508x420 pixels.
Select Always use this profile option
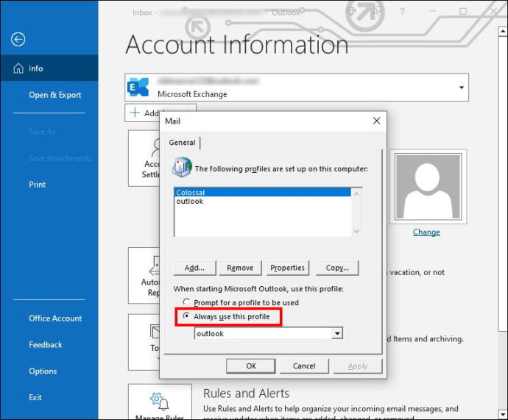(x=186, y=316)
